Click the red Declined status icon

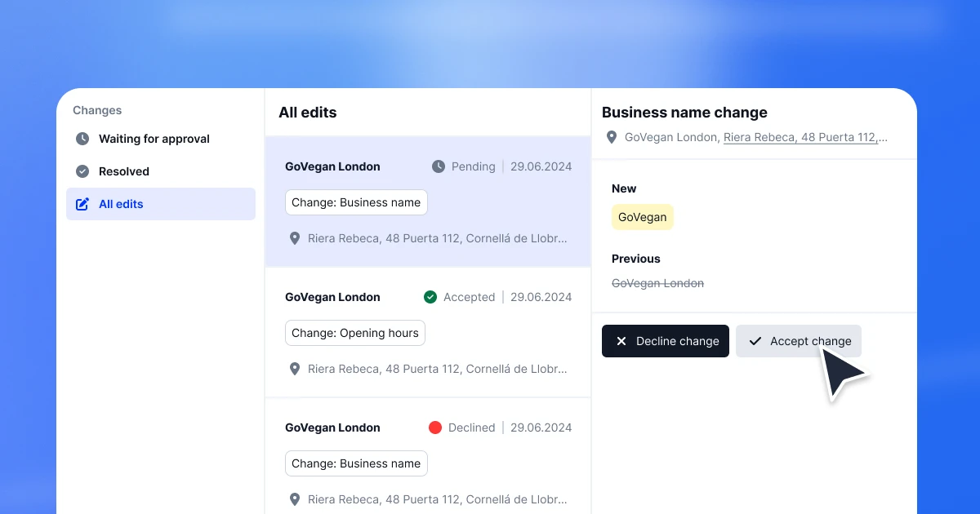pyautogui.click(x=434, y=428)
